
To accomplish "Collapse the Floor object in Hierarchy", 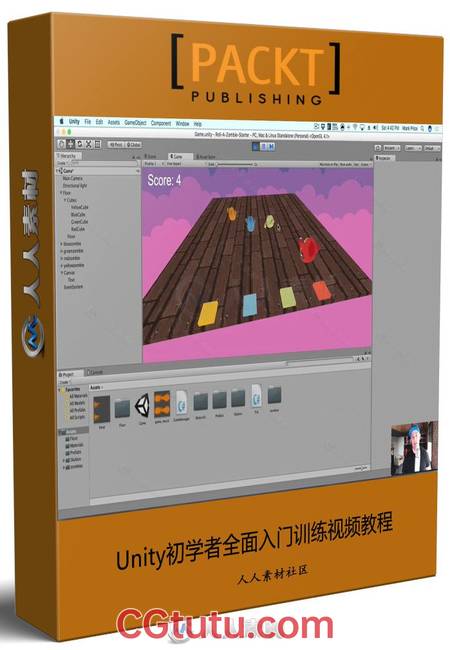I will [61, 193].
